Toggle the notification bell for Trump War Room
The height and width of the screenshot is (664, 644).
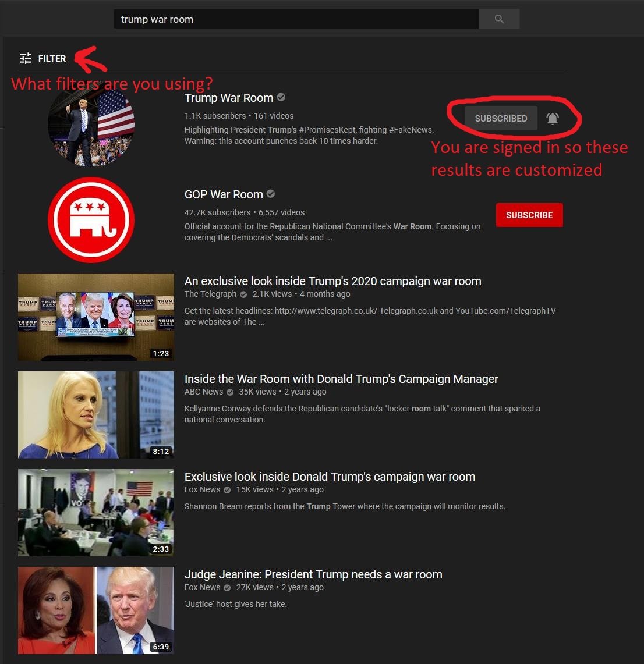pos(553,119)
